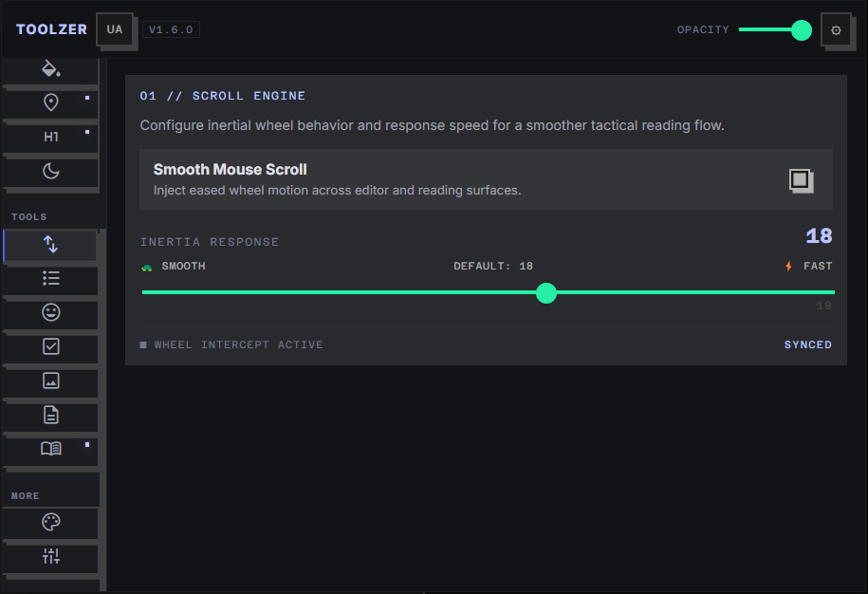The height and width of the screenshot is (594, 868).
Task: Open the paint bucket fill tool
Action: [x=50, y=70]
